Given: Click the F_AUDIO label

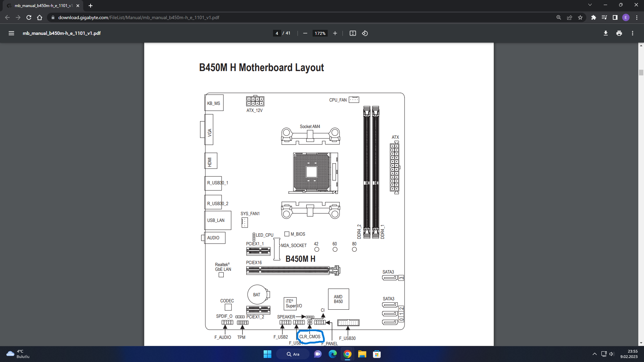Looking at the screenshot, I should (x=222, y=337).
